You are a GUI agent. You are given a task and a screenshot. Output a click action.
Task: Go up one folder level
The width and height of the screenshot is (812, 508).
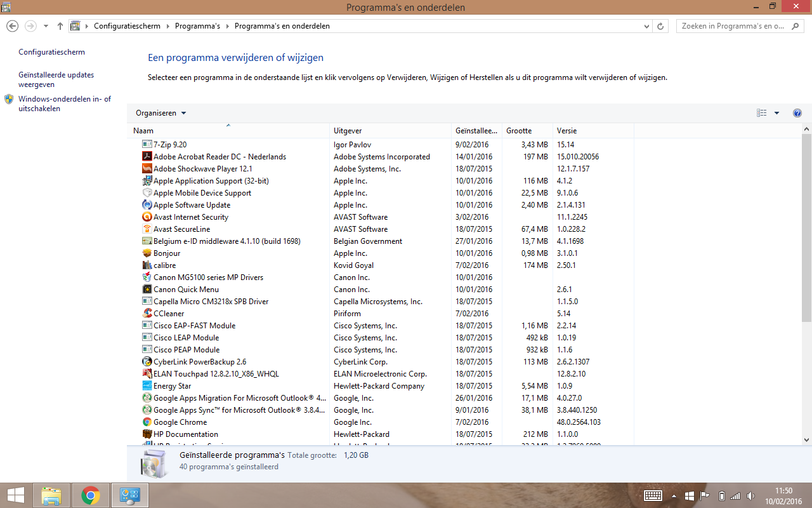(x=60, y=26)
